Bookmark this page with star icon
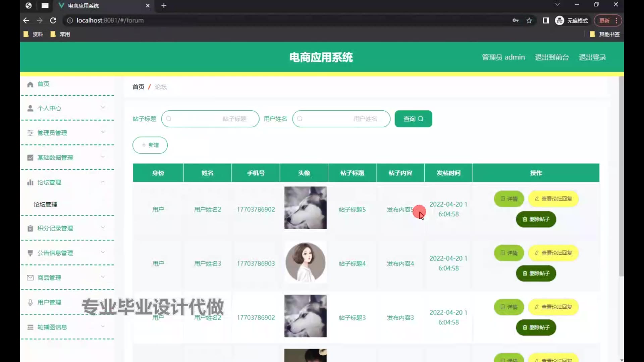The height and width of the screenshot is (362, 644). 529,20
